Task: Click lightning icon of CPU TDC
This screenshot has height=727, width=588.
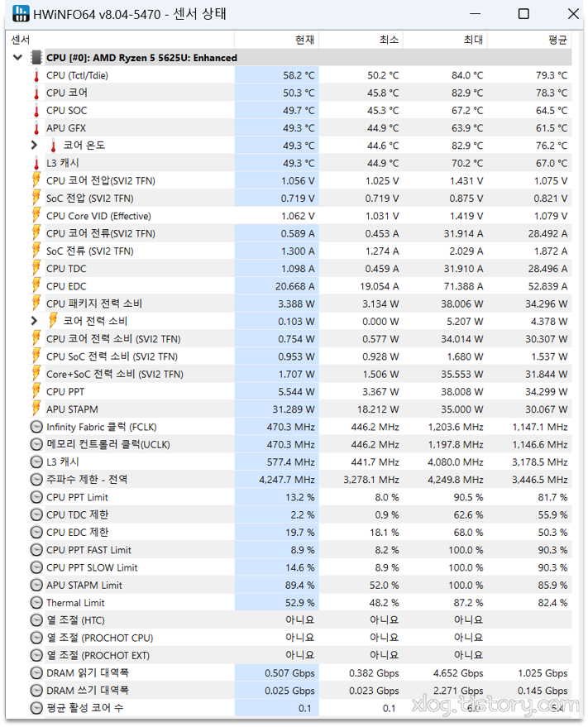Action: coord(36,269)
